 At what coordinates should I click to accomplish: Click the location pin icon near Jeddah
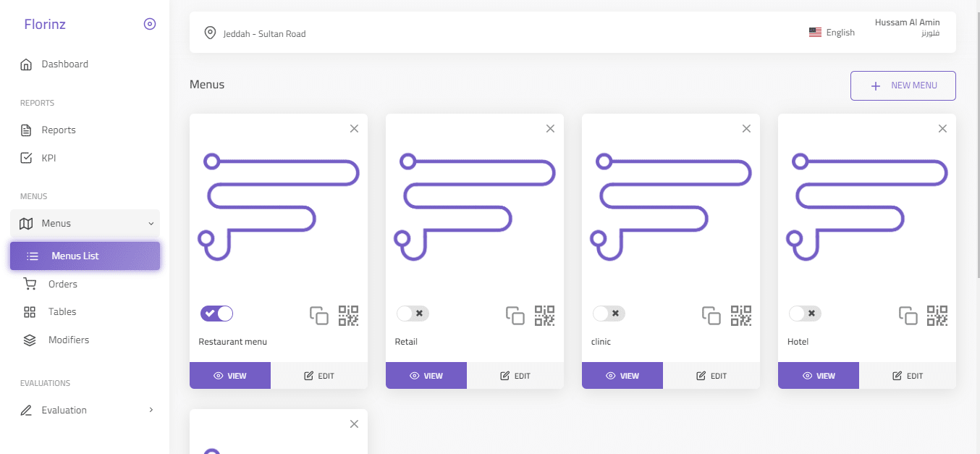point(210,33)
